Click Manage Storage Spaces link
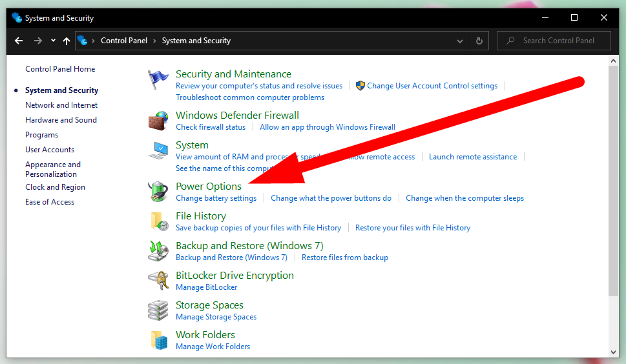This screenshot has width=626, height=364. [216, 317]
